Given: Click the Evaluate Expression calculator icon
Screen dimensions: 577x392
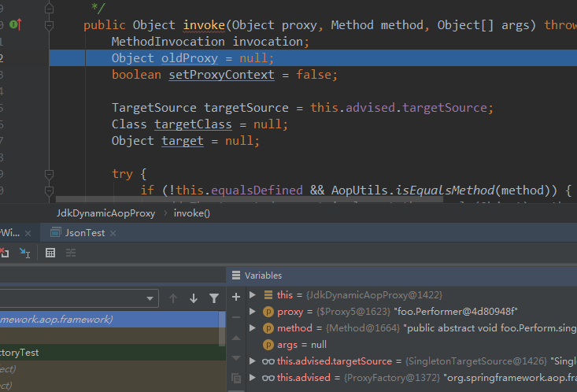Looking at the screenshot, I should [x=50, y=253].
